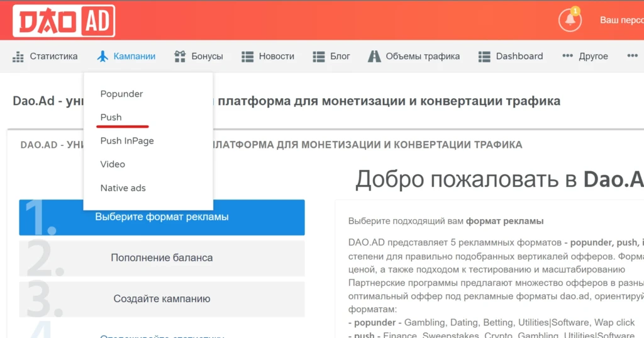Select Native ads from the dropdown
This screenshot has width=644, height=338.
pos(123,188)
